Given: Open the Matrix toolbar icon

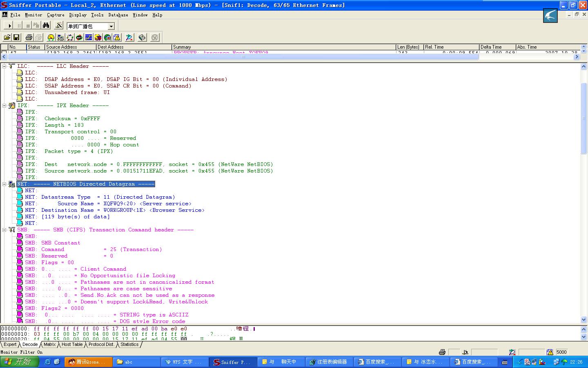Looking at the screenshot, I should (x=70, y=38).
